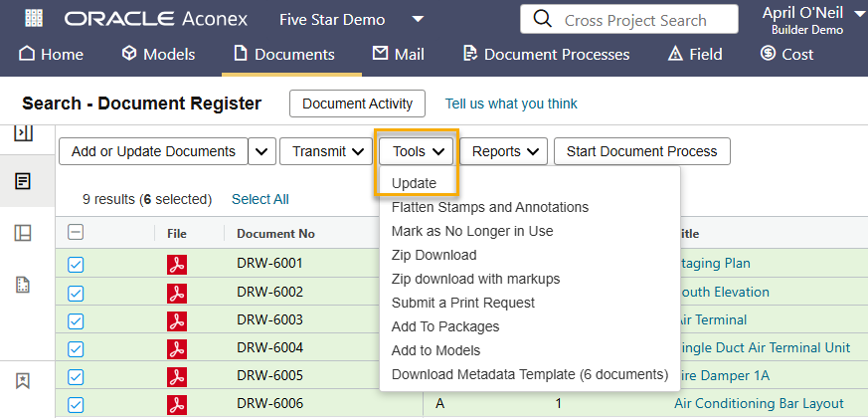Open the Cost tab
This screenshot has height=418, width=868.
pyautogui.click(x=786, y=55)
